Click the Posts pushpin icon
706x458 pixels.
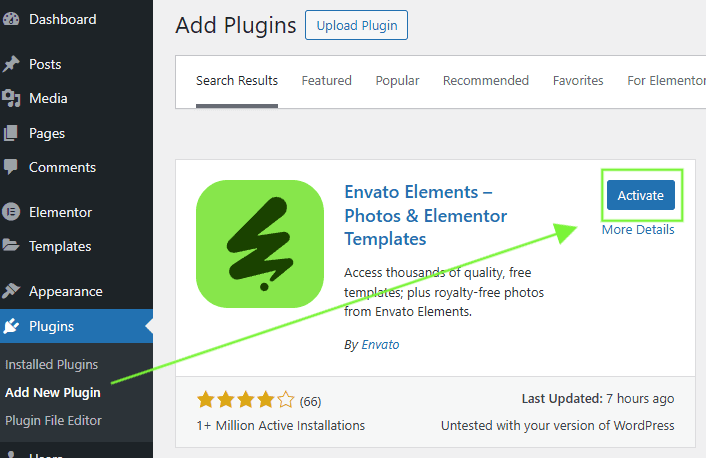[x=11, y=64]
